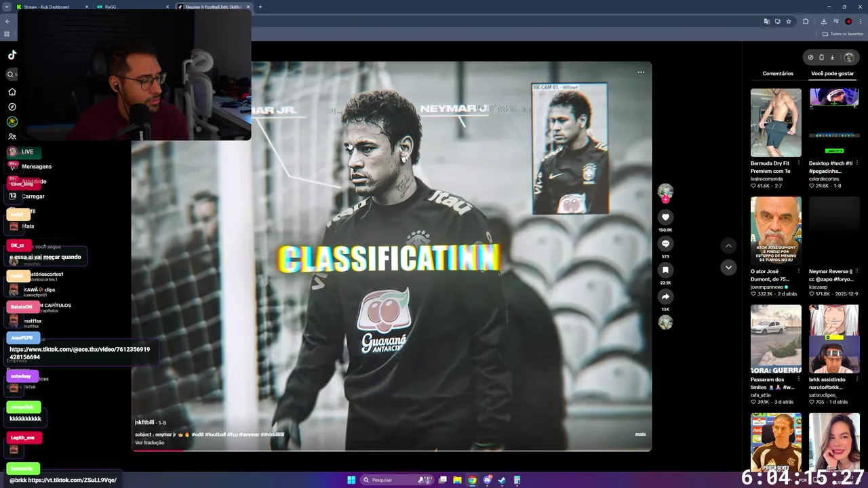
Task: Click the Pesquisar taskbar search box
Action: pyautogui.click(x=397, y=480)
